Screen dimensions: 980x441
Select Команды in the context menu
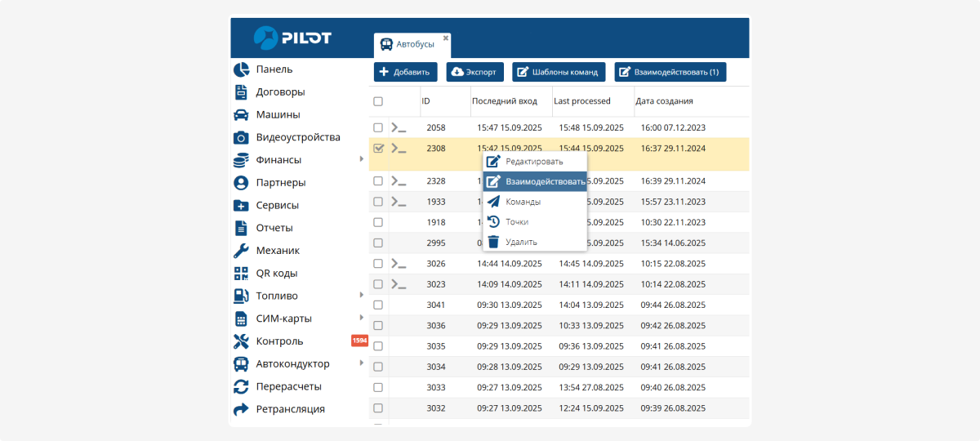click(523, 202)
